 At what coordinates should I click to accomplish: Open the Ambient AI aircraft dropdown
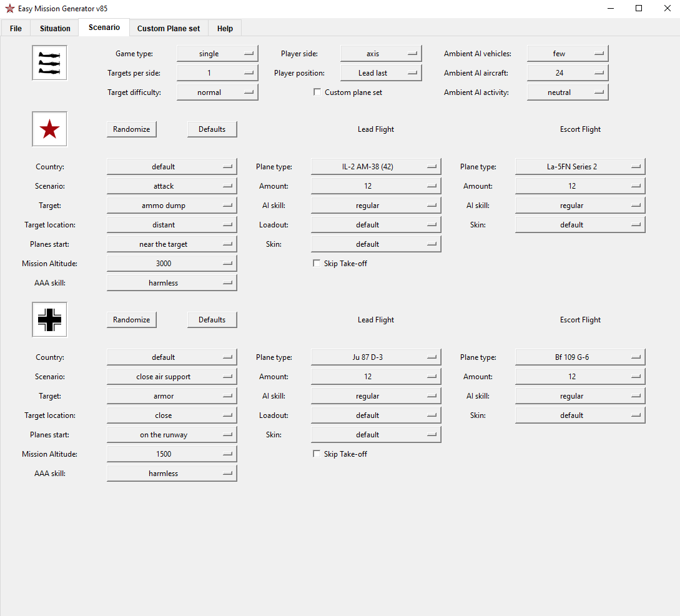[x=568, y=73]
